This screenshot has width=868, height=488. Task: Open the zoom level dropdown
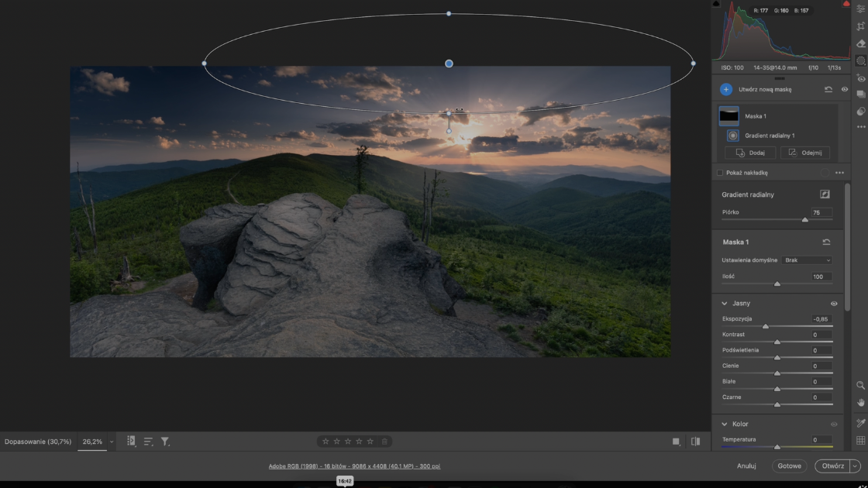[x=111, y=442]
